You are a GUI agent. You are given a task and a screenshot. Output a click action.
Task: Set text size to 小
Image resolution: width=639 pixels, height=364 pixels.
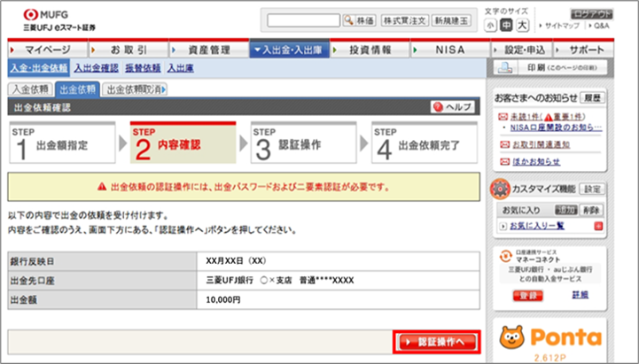tap(490, 26)
